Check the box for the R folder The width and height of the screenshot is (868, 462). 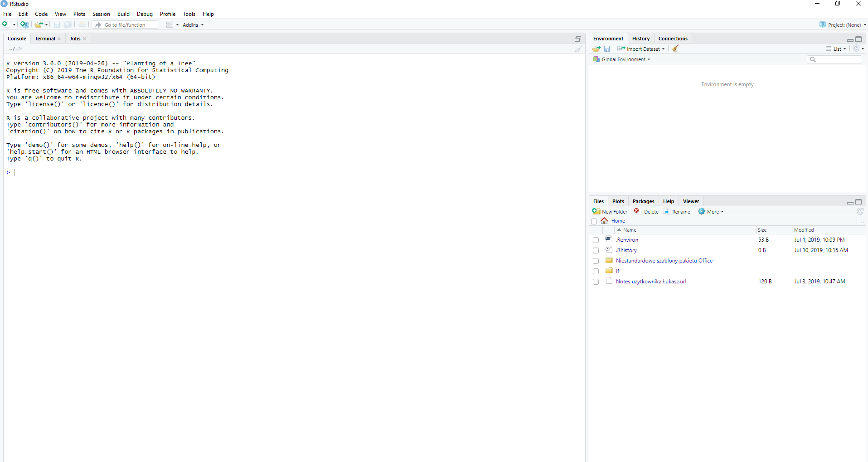coord(596,272)
